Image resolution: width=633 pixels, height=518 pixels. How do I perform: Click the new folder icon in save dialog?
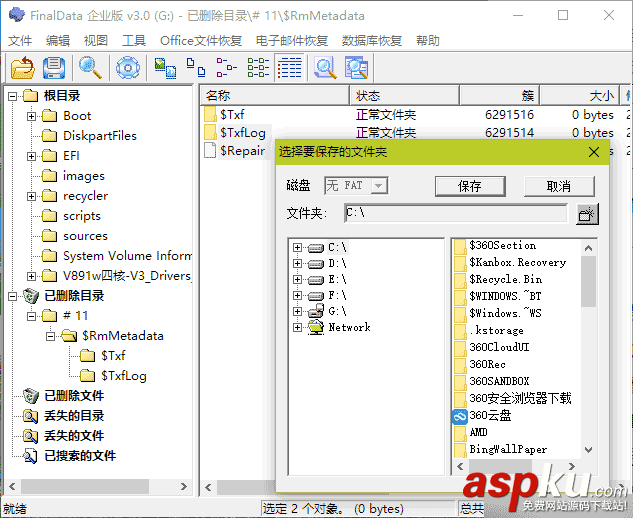(x=587, y=214)
